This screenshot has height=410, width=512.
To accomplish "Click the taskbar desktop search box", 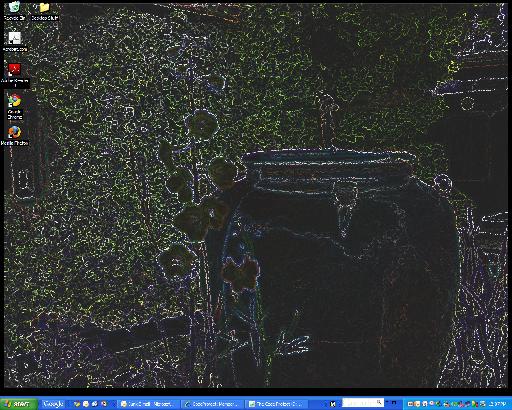I will pos(363,403).
